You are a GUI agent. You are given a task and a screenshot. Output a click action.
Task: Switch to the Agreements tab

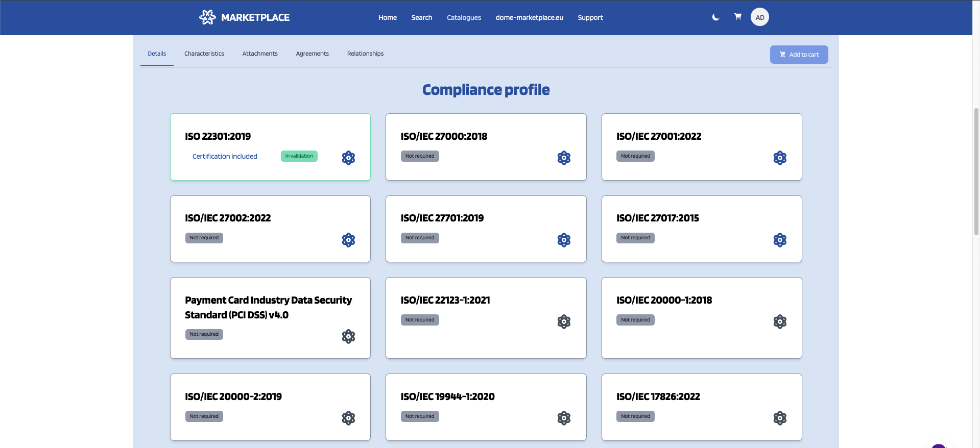click(313, 54)
